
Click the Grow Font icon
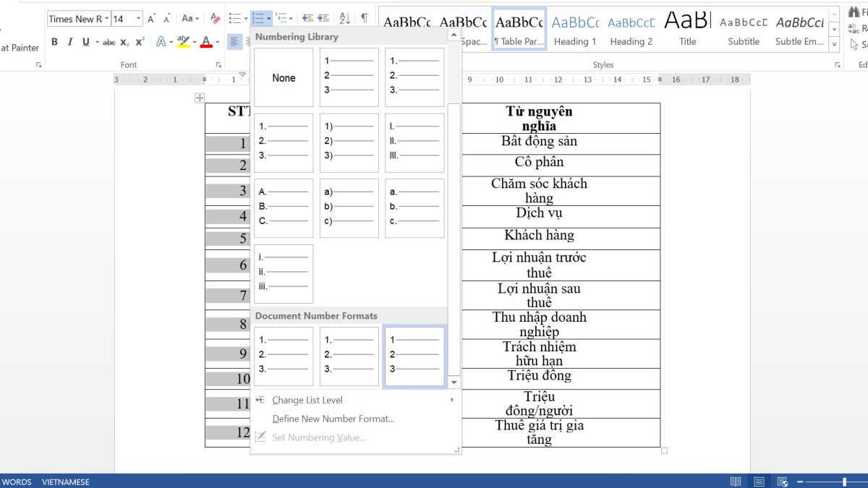pyautogui.click(x=152, y=19)
